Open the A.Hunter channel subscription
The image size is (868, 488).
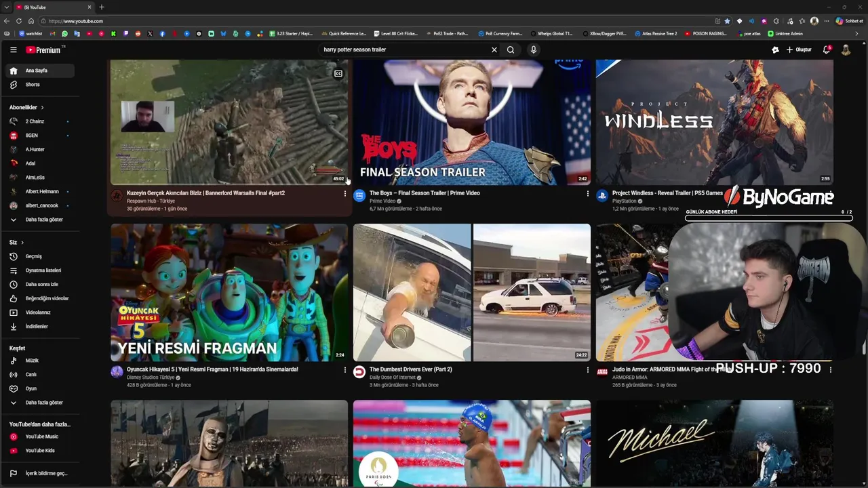pyautogui.click(x=40, y=149)
